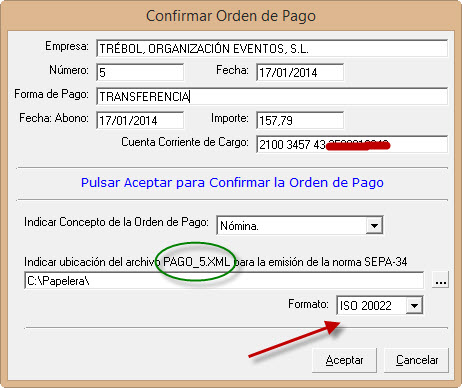
Task: Click the Empresa: label
Action: (x=67, y=46)
